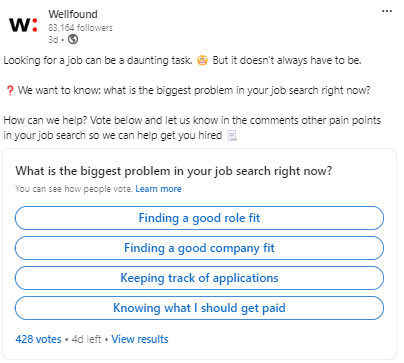Click the poll question heading
Screen dimensions: 404x363
tap(174, 171)
